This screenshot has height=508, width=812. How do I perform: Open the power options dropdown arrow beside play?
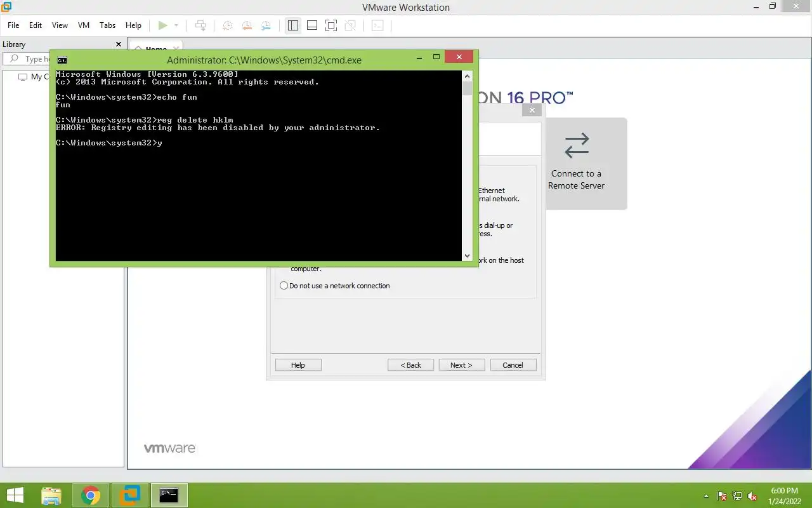point(176,25)
